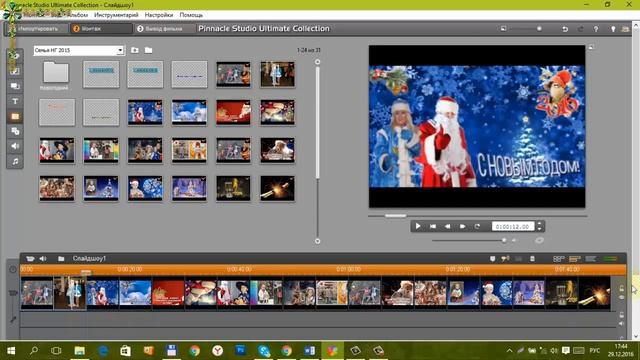Open Windows Start menu
640x360 pixels.
[11, 351]
